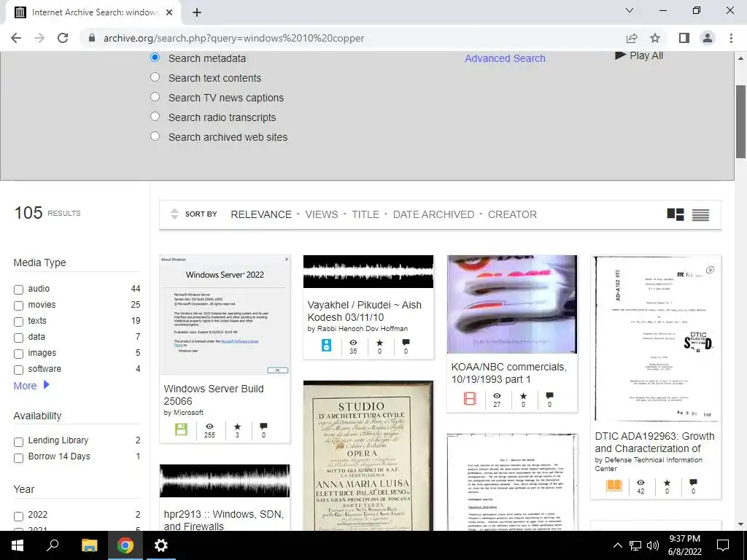Click the share page icon
Image resolution: width=747 pixels, height=560 pixels.
pyautogui.click(x=632, y=38)
